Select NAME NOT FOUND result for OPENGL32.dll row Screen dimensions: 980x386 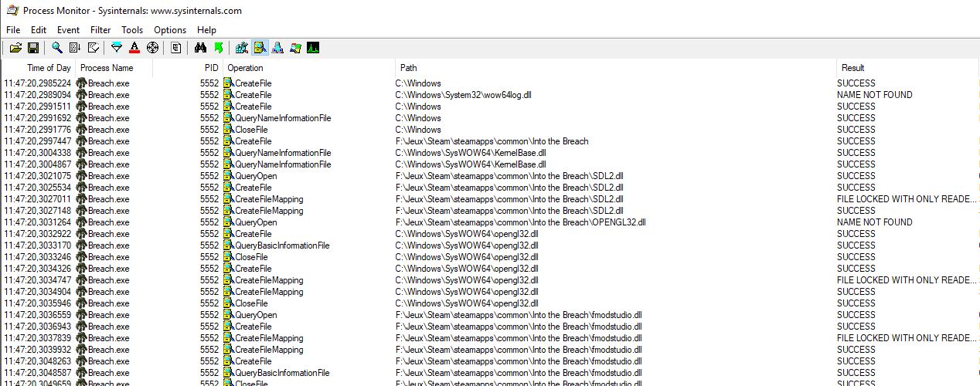click(x=874, y=222)
